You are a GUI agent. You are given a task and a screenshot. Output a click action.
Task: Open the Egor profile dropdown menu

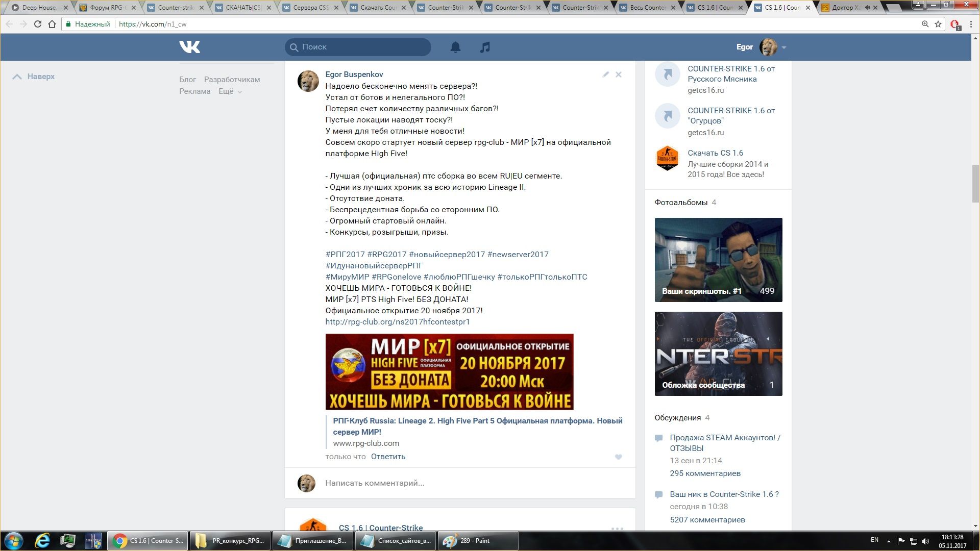(x=761, y=47)
